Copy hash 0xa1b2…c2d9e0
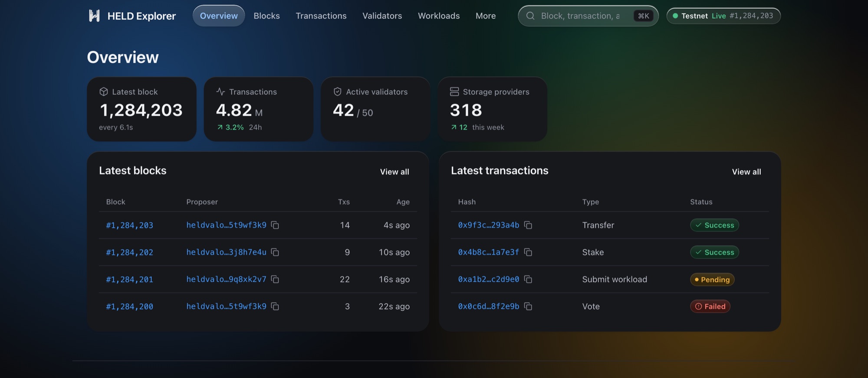 point(528,279)
